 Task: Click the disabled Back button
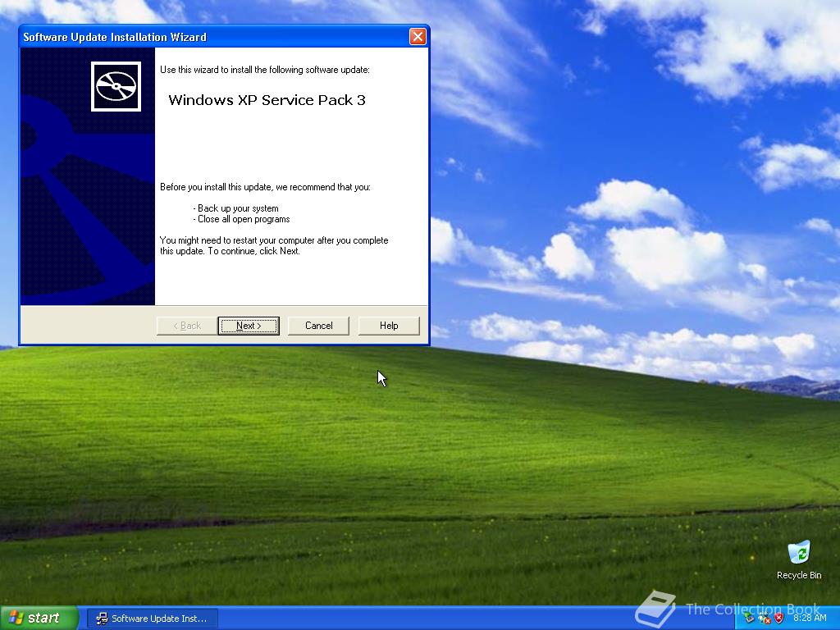187,326
